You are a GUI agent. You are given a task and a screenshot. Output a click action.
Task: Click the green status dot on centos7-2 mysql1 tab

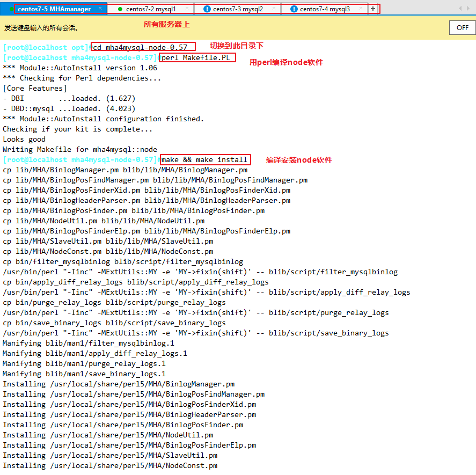click(x=120, y=9)
